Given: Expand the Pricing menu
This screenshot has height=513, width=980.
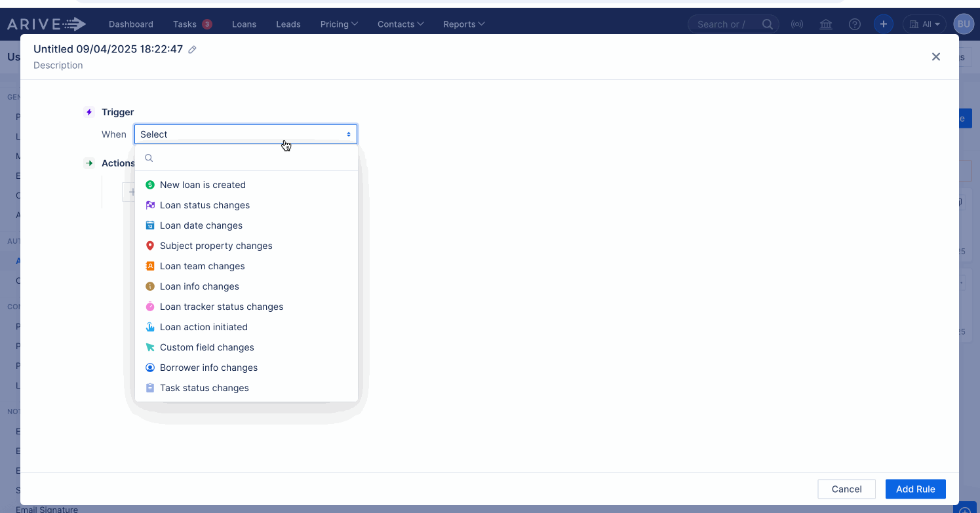Looking at the screenshot, I should [x=339, y=24].
